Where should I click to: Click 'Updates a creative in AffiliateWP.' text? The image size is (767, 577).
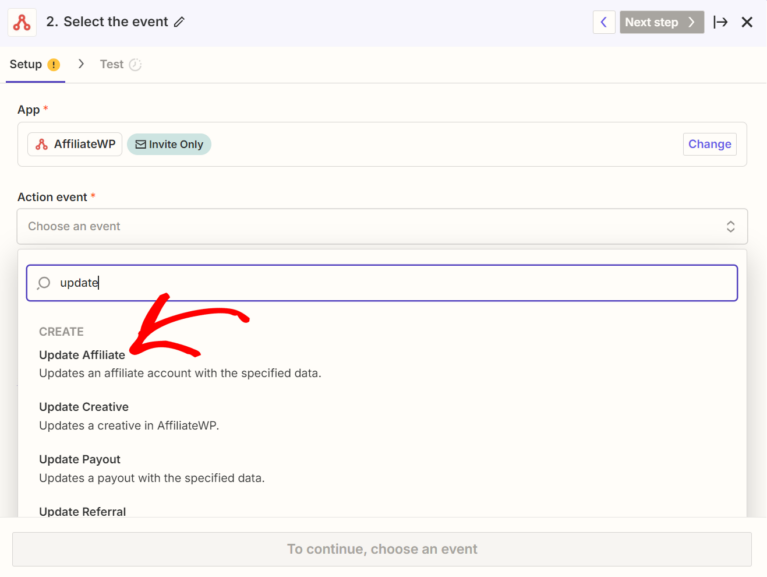click(129, 425)
